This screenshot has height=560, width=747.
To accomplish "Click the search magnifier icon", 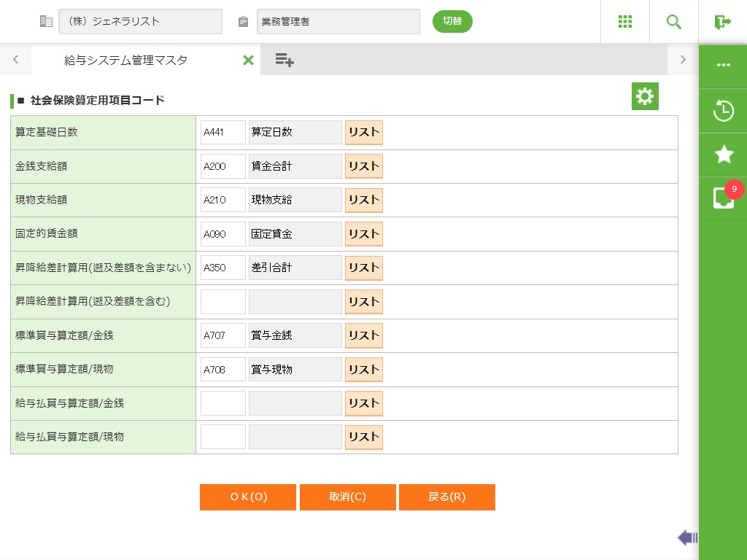I will point(673,22).
